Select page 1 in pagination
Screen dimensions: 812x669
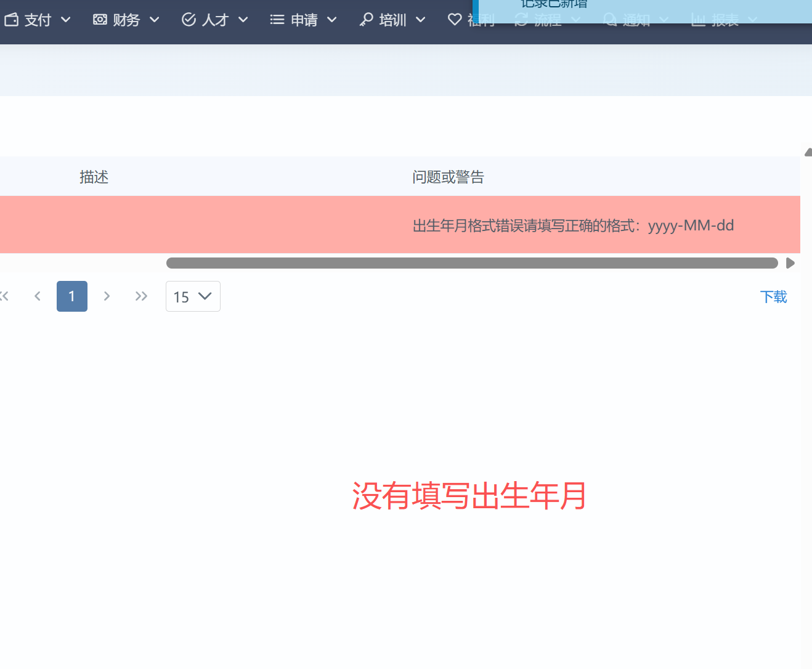coord(72,296)
